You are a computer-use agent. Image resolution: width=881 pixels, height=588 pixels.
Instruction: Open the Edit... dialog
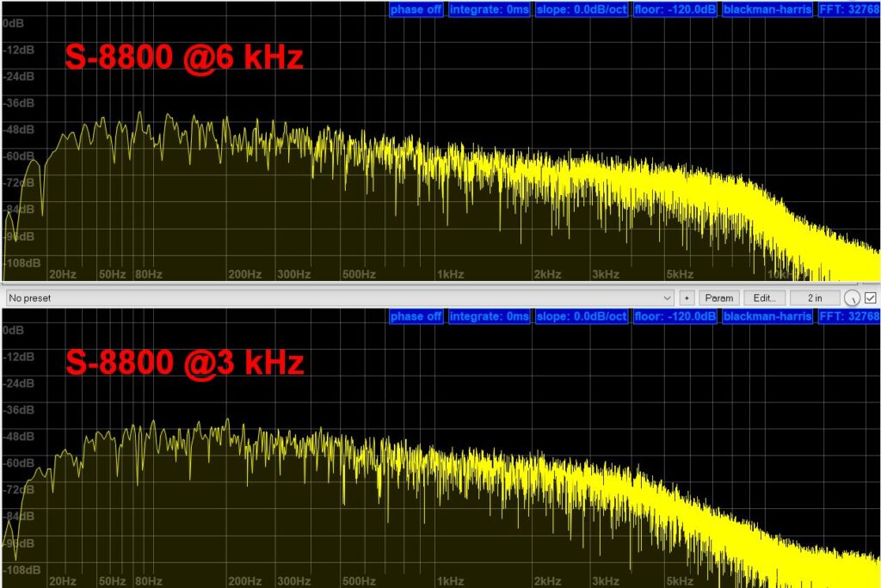(x=764, y=297)
